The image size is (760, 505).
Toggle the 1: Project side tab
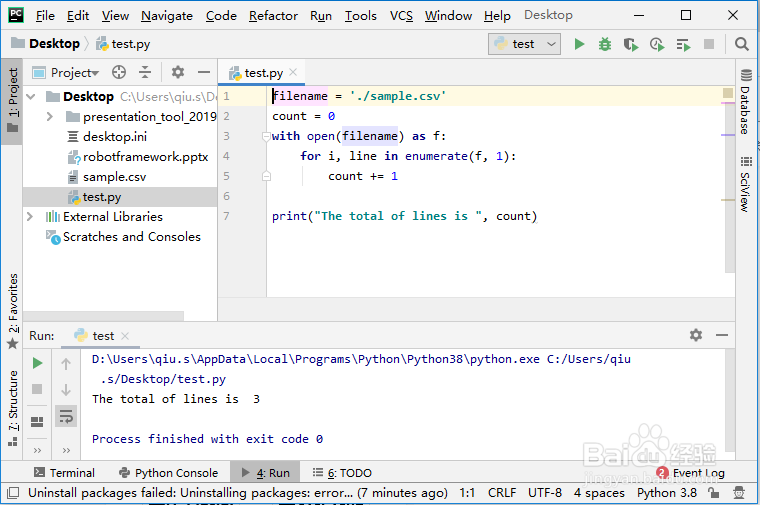point(13,101)
